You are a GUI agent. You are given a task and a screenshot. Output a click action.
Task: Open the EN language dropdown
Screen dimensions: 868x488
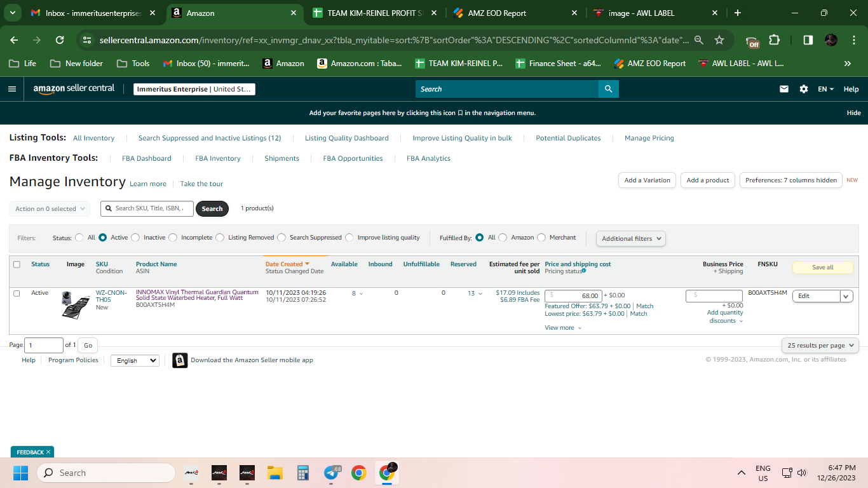pyautogui.click(x=826, y=89)
